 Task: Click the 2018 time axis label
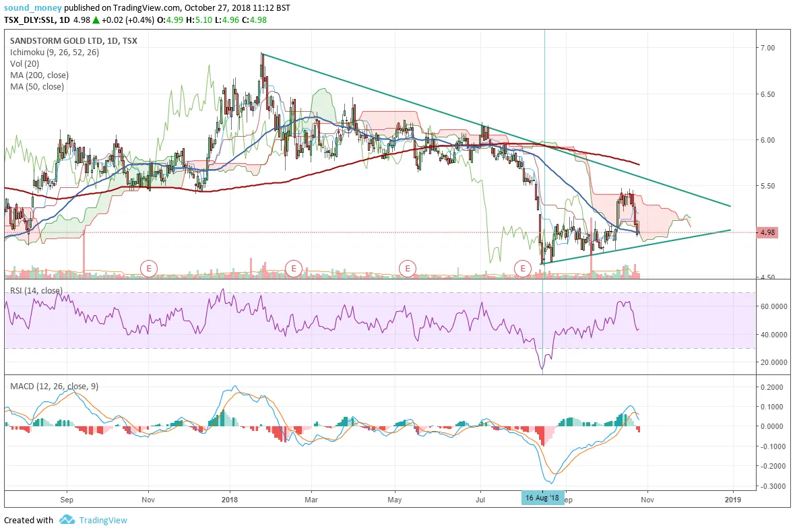click(230, 500)
